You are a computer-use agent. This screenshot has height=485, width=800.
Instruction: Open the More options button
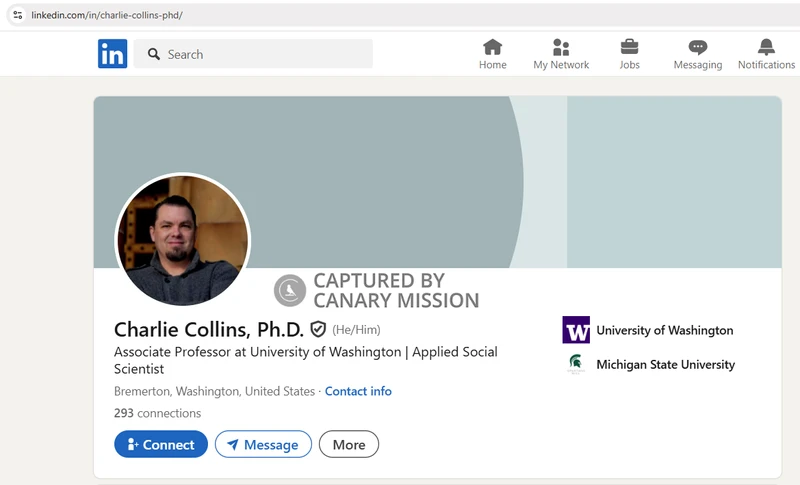click(x=349, y=444)
